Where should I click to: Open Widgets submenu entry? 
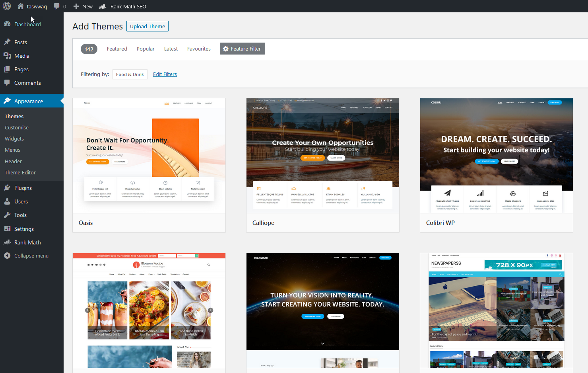click(x=32, y=139)
